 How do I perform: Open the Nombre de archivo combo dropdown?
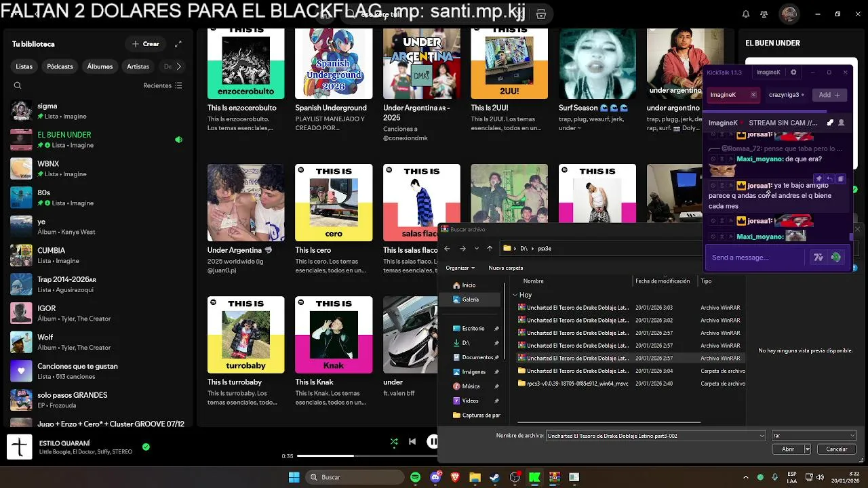pos(762,436)
